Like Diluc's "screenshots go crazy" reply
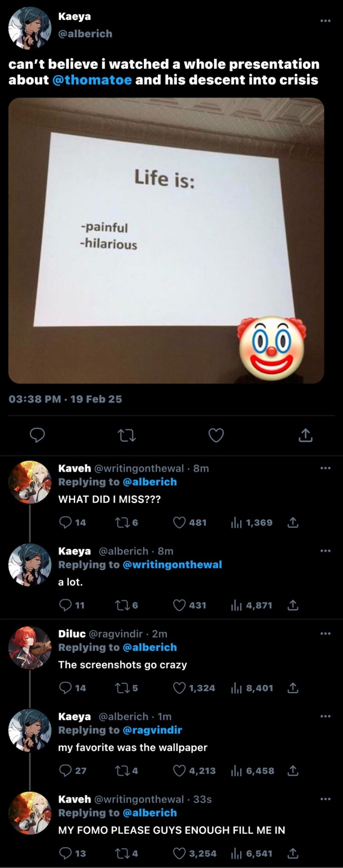This screenshot has width=343, height=868. pyautogui.click(x=180, y=688)
